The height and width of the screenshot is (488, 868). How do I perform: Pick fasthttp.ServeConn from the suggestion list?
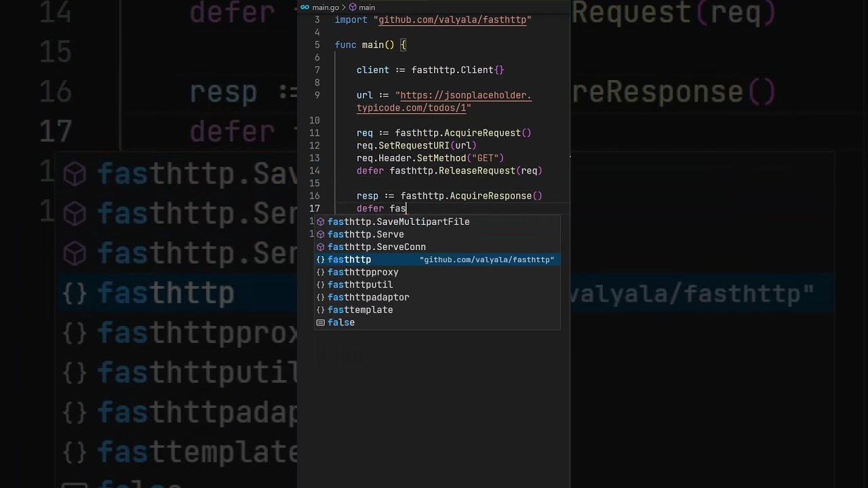coord(437,247)
